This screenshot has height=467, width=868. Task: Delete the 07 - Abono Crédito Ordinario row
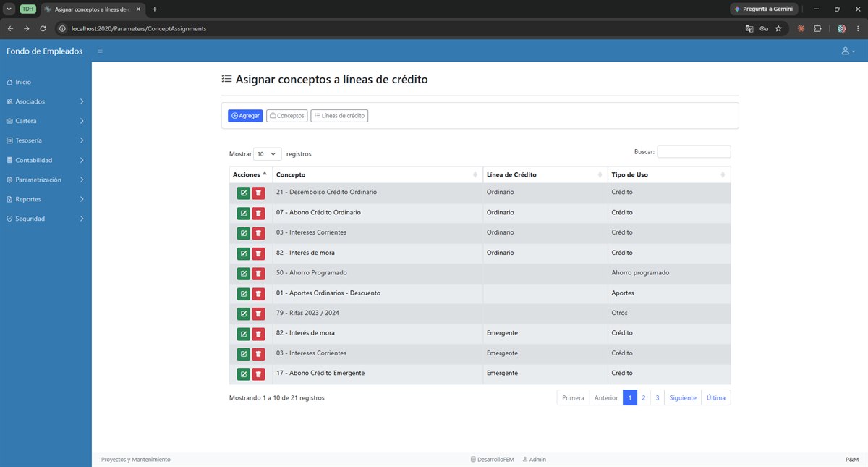click(258, 214)
